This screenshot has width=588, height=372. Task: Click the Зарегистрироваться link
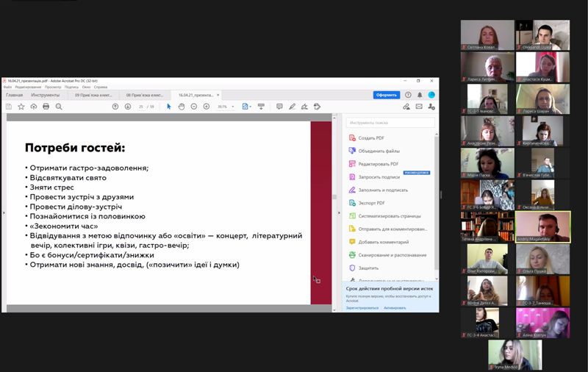pyautogui.click(x=362, y=308)
